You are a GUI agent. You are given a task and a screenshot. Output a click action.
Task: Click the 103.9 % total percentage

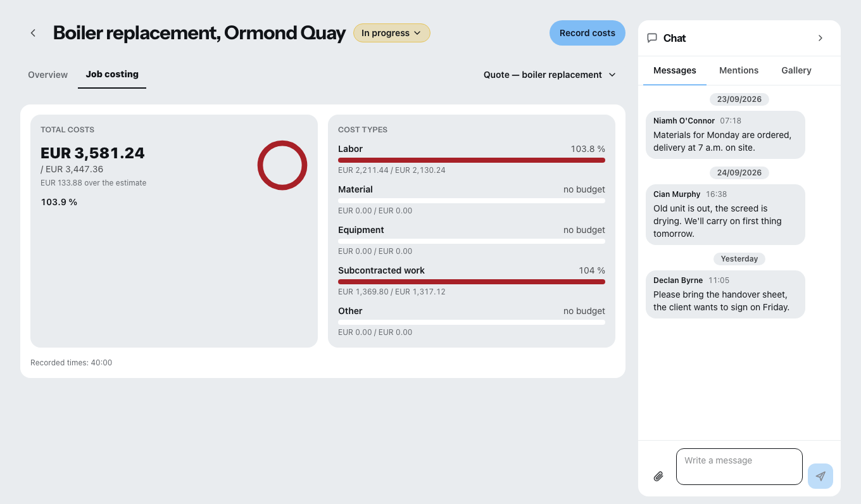point(59,202)
